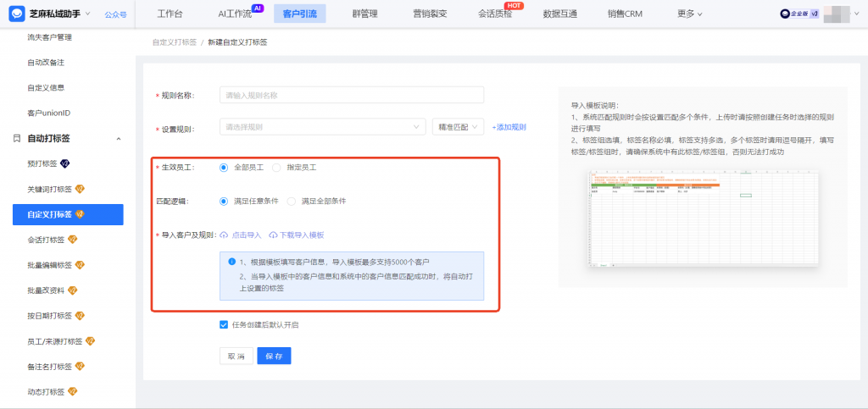Image resolution: width=868 pixels, height=409 pixels.
Task: Open the 芝麻私域助手 app switcher dropdown
Action: coord(88,14)
